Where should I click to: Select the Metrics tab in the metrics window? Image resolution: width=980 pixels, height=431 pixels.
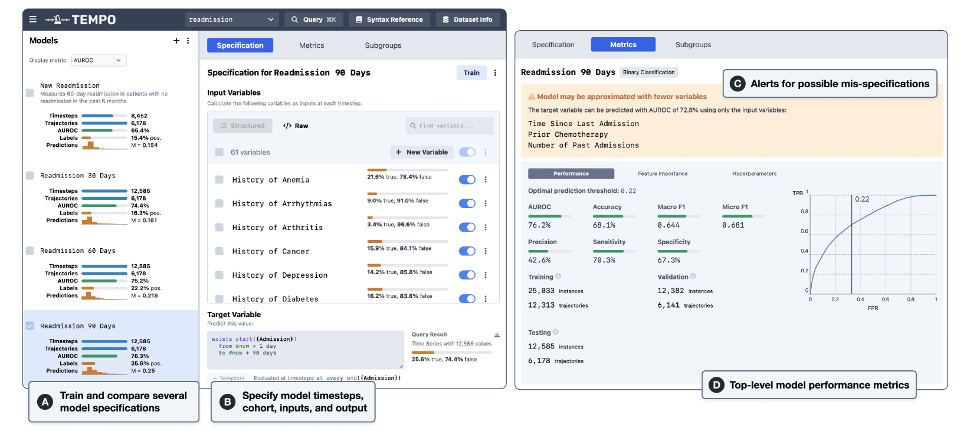[x=624, y=45]
